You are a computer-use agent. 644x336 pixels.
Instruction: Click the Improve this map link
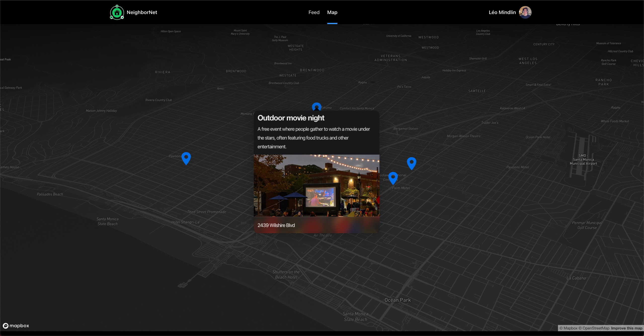coord(627,328)
